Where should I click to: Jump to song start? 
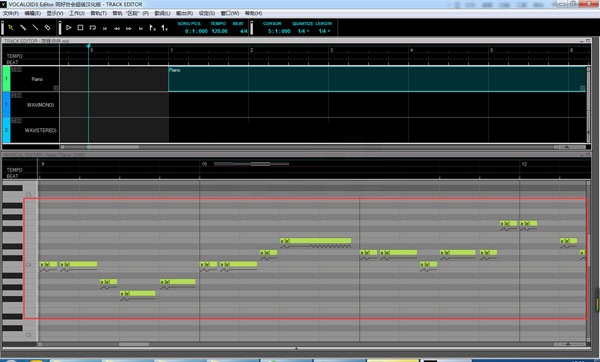105,28
